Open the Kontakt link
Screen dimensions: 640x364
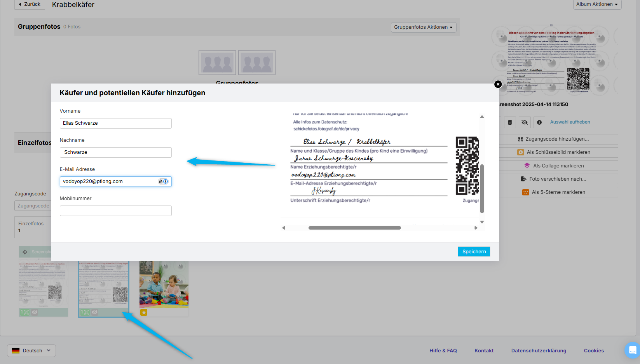[x=484, y=351]
